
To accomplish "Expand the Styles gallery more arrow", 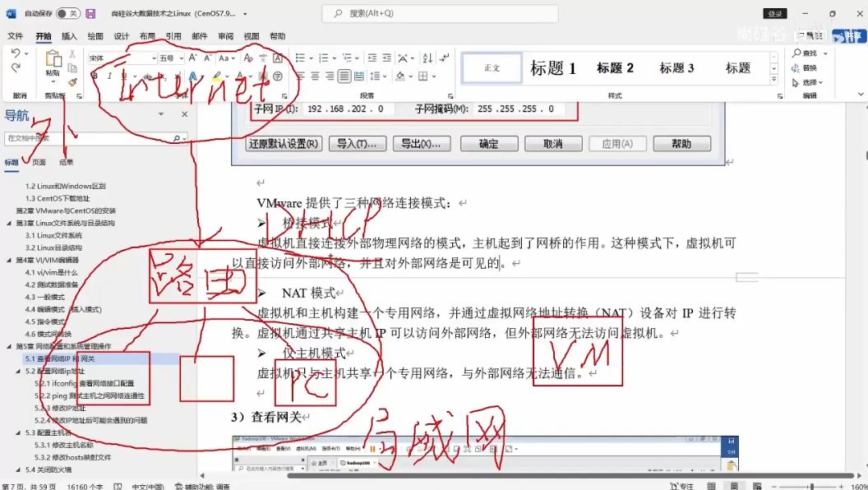I will point(774,80).
